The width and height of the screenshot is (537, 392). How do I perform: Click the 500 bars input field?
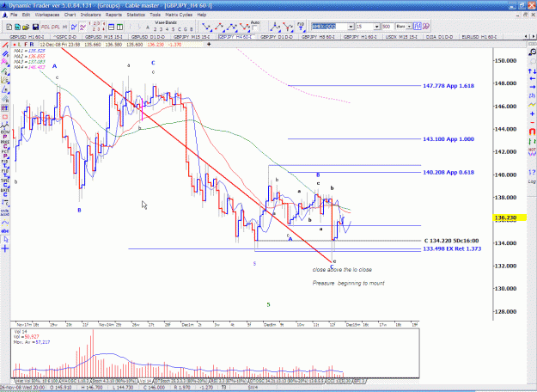pyautogui.click(x=387, y=27)
